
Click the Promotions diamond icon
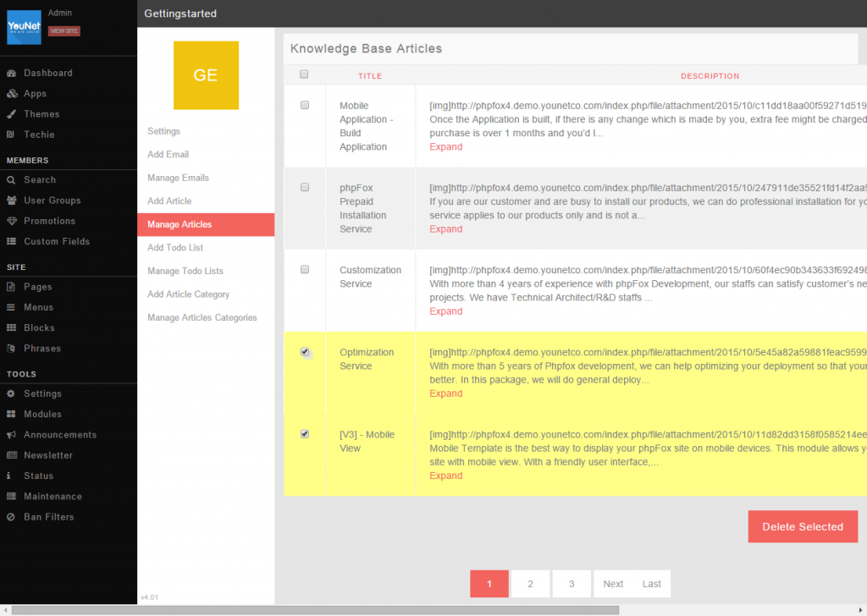pyautogui.click(x=12, y=221)
